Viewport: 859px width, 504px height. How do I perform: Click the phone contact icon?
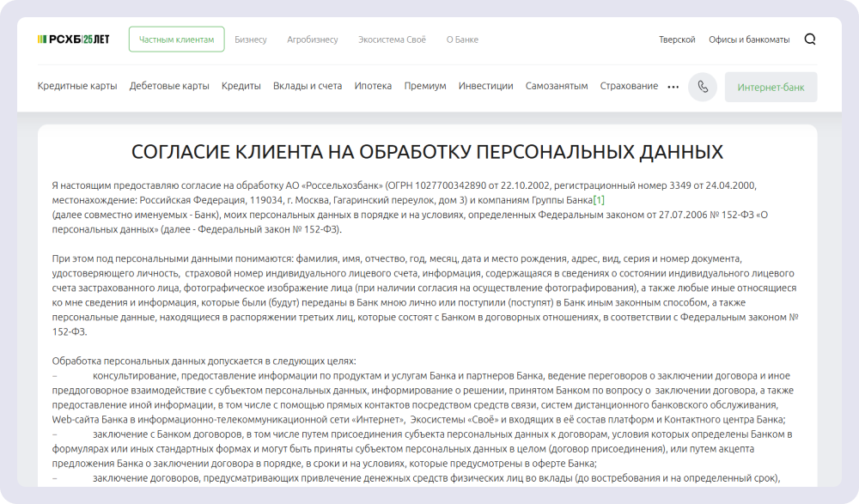(x=702, y=86)
